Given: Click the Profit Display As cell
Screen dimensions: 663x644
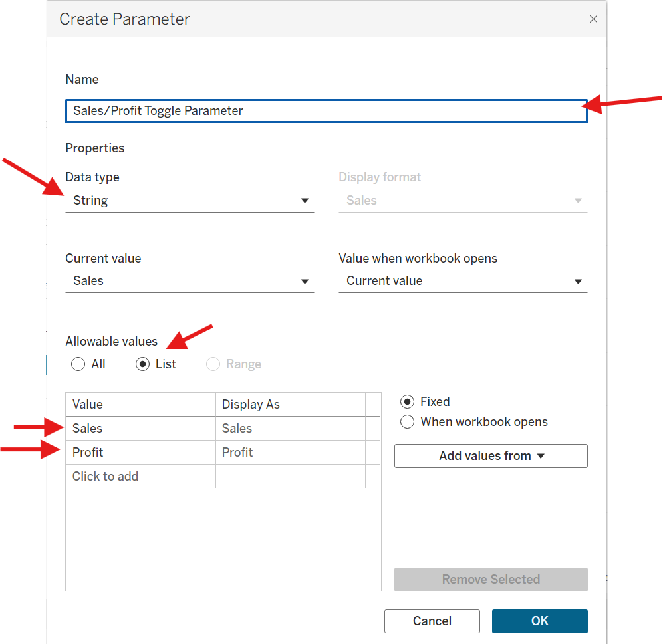Looking at the screenshot, I should 290,453.
